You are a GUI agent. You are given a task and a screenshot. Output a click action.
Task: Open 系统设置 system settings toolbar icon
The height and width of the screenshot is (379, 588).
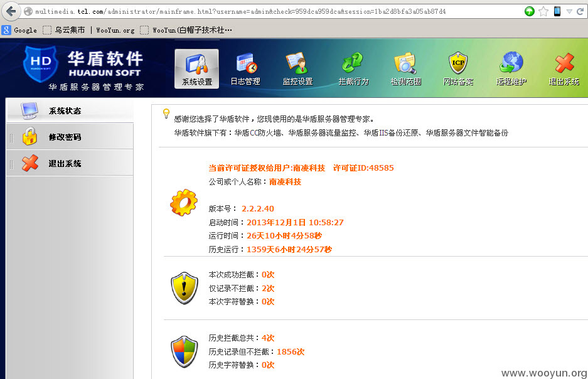tap(196, 69)
